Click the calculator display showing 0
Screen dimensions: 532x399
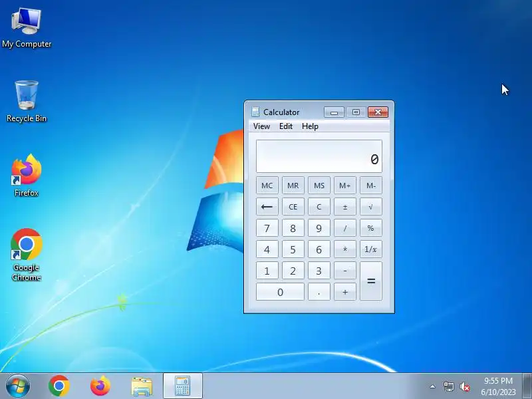point(319,156)
